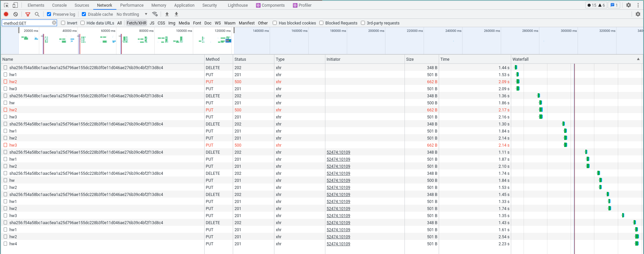This screenshot has height=254, width=644.
Task: Export HAR file with download arrow
Action: pos(176,14)
